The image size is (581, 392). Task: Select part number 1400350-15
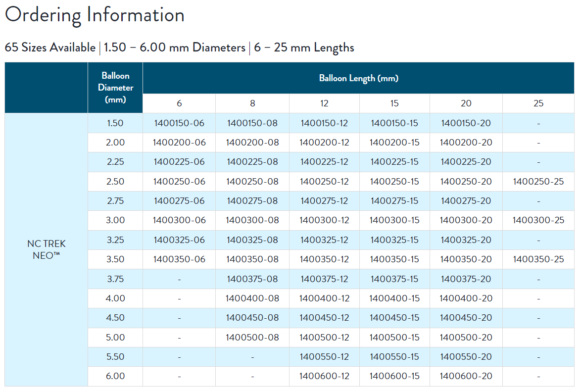(x=394, y=259)
